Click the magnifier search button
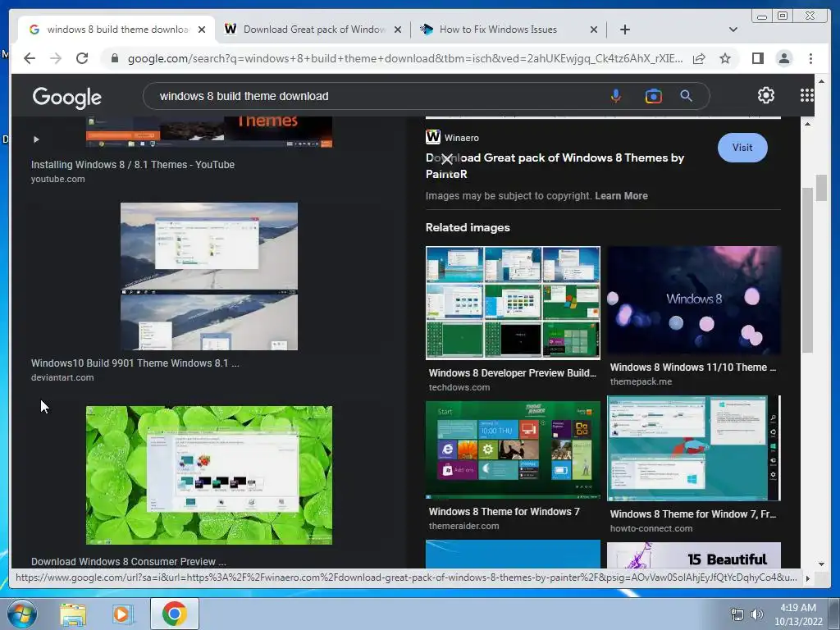Image resolution: width=840 pixels, height=630 pixels. click(x=686, y=96)
